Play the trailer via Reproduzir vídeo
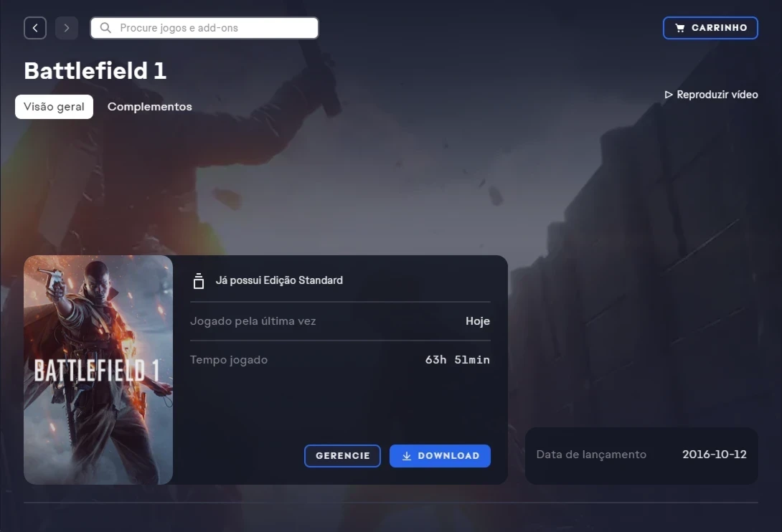 coord(711,95)
